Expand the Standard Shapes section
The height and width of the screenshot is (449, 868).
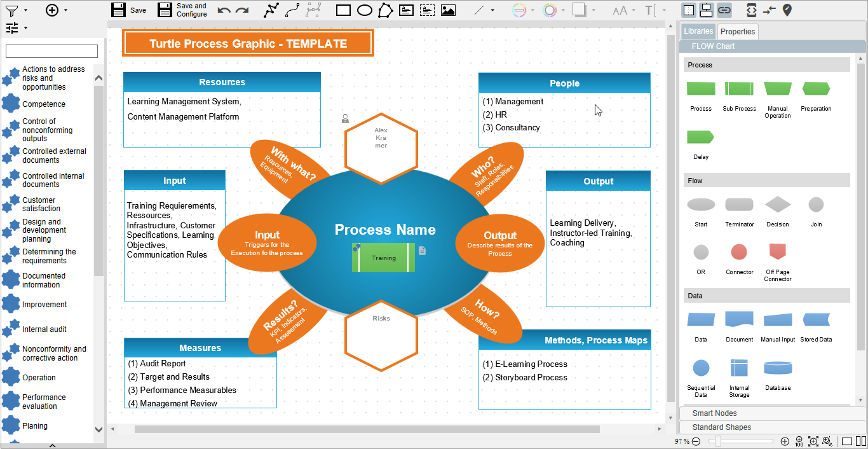(x=721, y=427)
